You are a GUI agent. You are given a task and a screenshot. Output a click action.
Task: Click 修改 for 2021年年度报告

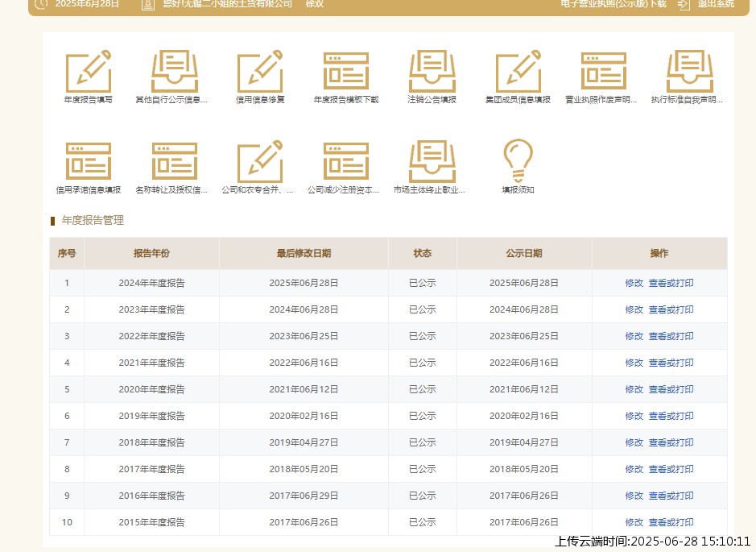(634, 363)
